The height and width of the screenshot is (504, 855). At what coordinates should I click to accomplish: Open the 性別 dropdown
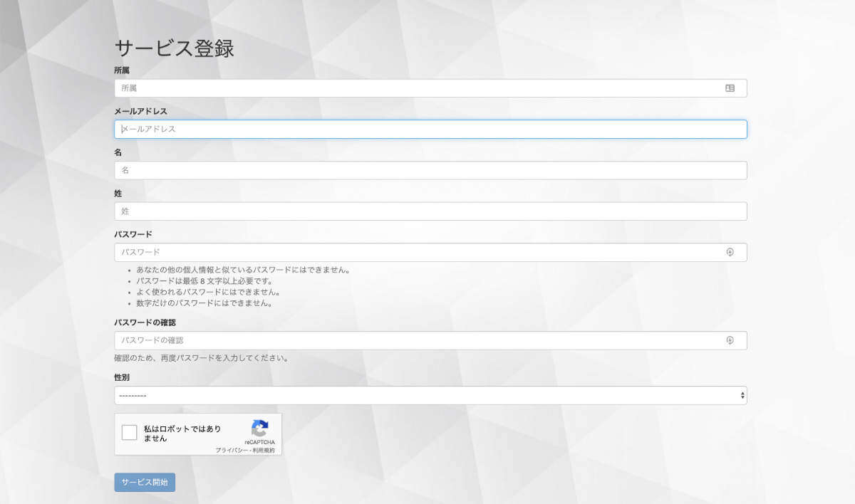click(x=430, y=395)
